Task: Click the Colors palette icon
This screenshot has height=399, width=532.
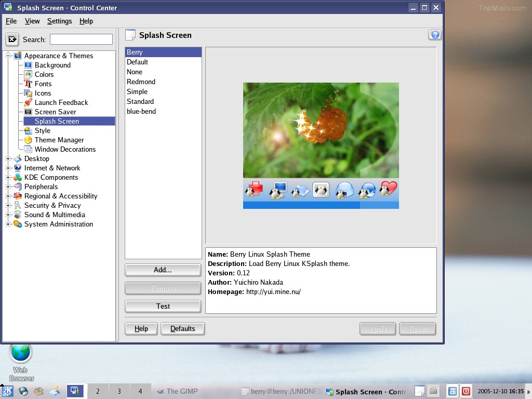Action: tap(28, 74)
